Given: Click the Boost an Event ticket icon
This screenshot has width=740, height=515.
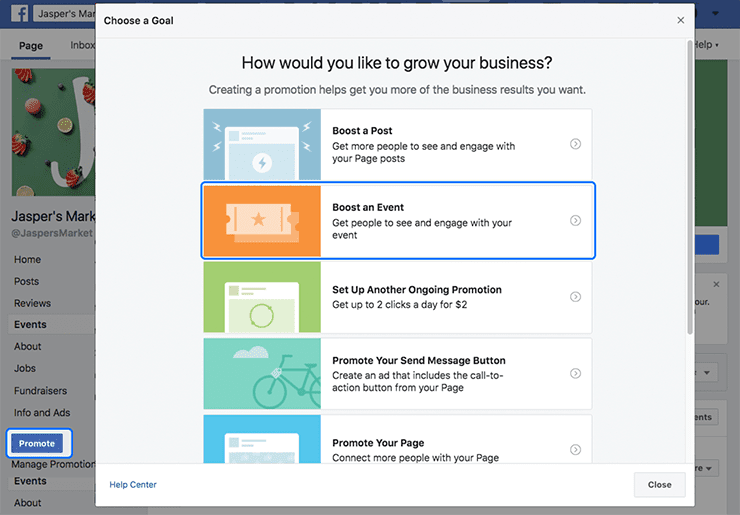Looking at the screenshot, I should [262, 220].
